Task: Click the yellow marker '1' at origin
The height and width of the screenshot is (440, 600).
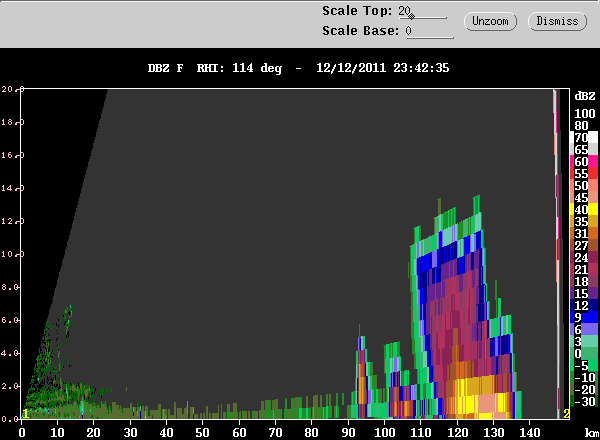Action: point(26,414)
